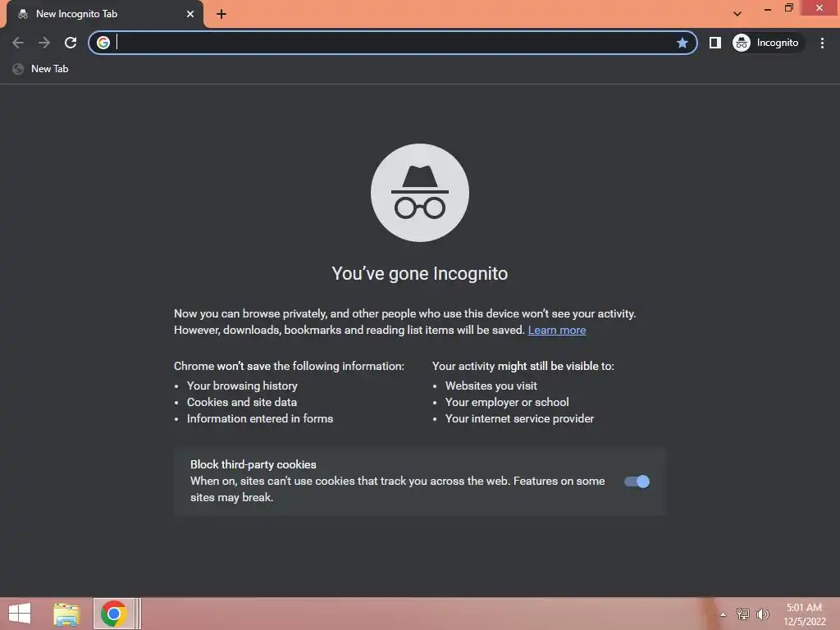Open the Incognito profile button
The image size is (840, 630).
click(x=766, y=43)
